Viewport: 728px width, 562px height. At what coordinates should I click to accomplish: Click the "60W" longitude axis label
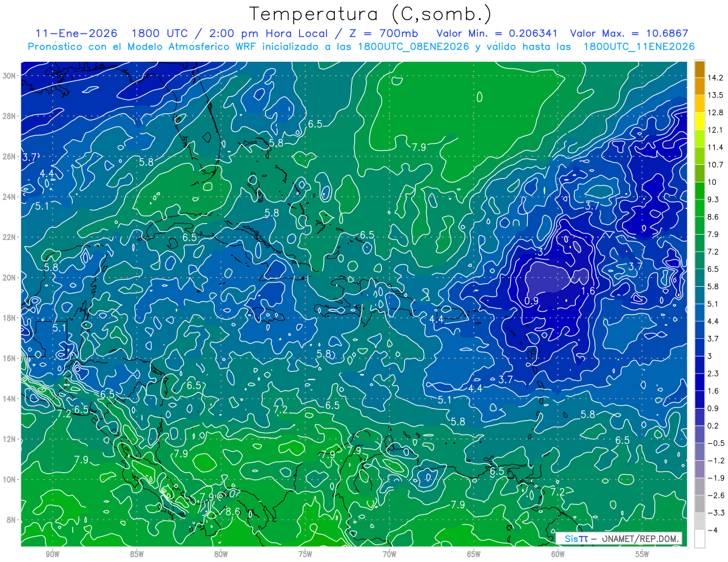558,554
